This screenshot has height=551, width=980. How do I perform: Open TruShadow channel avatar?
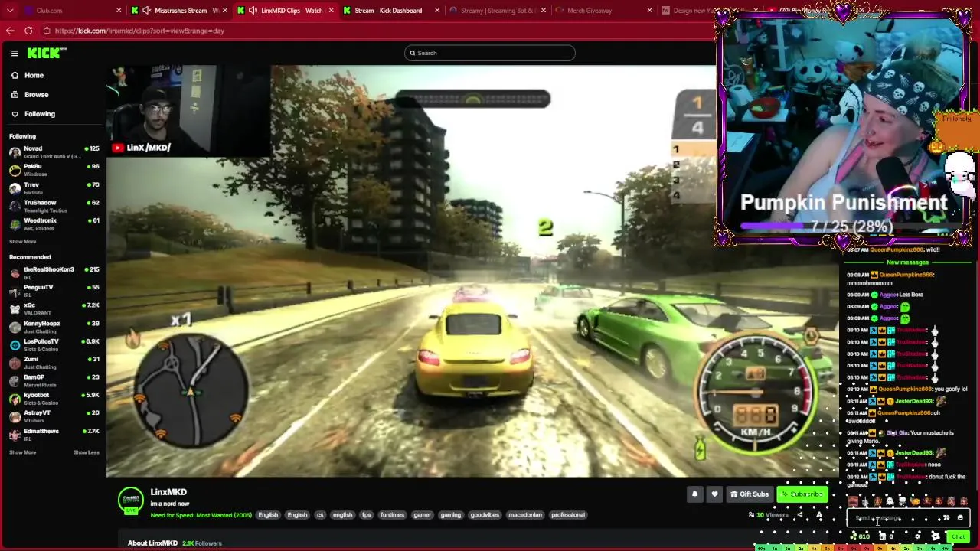15,206
